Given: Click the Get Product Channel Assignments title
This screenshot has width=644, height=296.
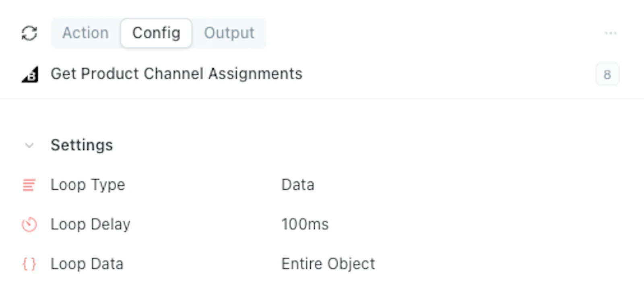Looking at the screenshot, I should click(176, 74).
